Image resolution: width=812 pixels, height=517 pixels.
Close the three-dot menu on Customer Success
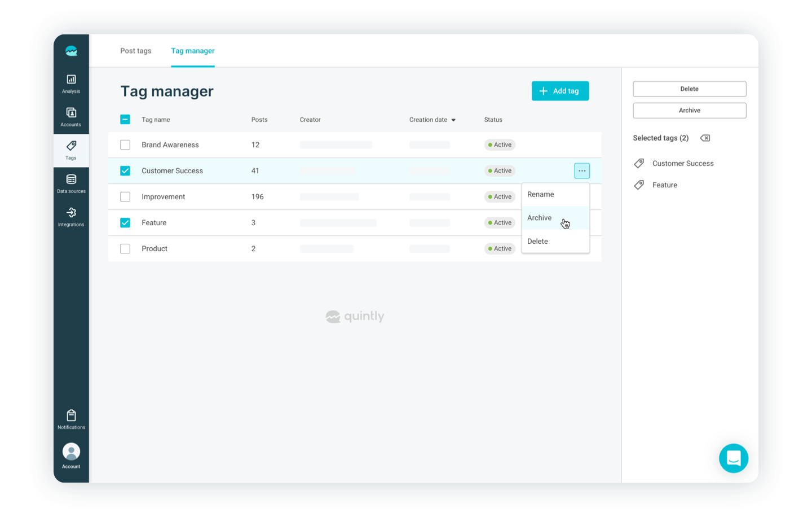(582, 171)
